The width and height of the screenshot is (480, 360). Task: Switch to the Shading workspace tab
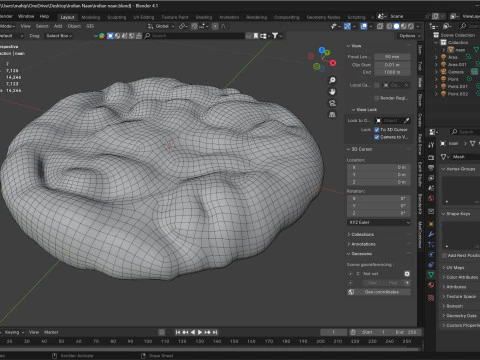point(204,17)
